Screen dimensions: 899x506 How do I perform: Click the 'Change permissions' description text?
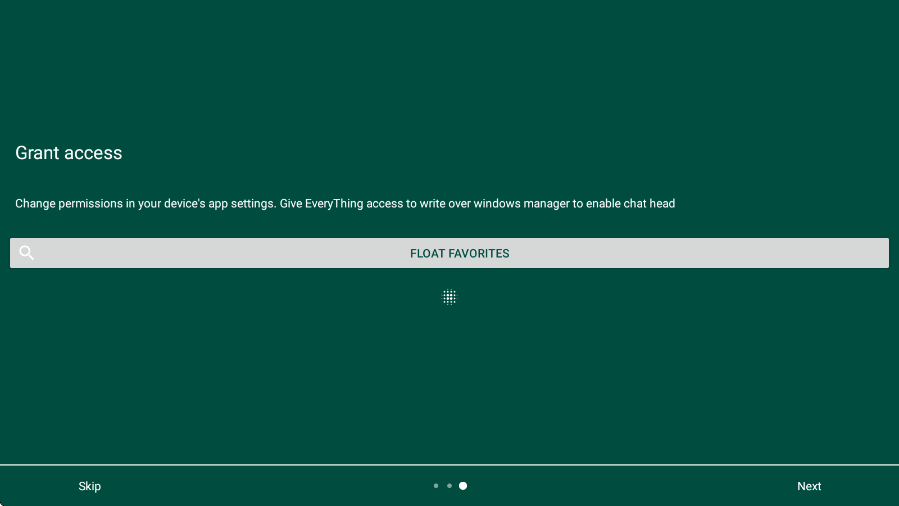point(345,203)
